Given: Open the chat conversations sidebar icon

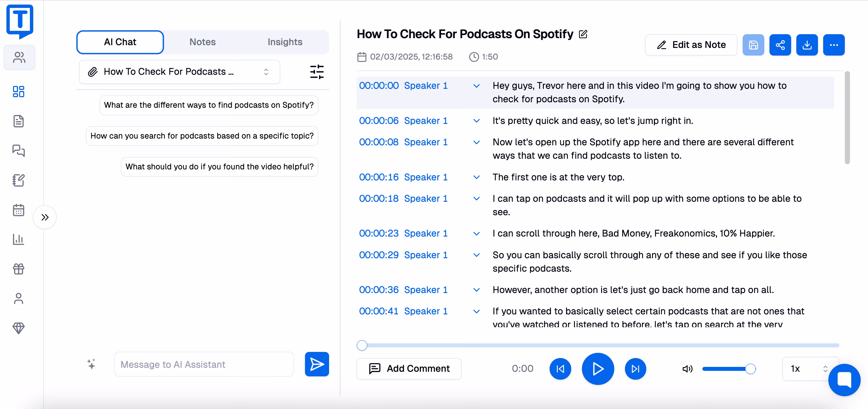Looking at the screenshot, I should coord(19,151).
